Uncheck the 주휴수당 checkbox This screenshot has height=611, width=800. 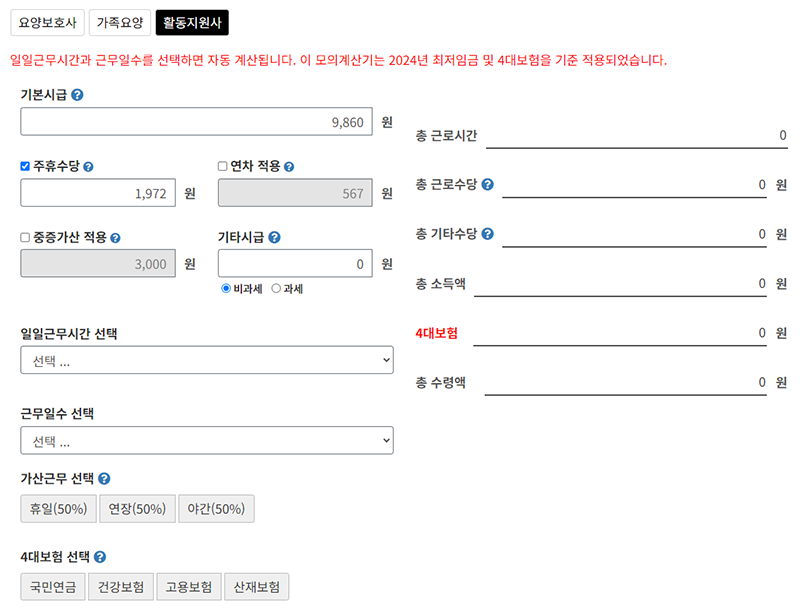click(x=23, y=165)
